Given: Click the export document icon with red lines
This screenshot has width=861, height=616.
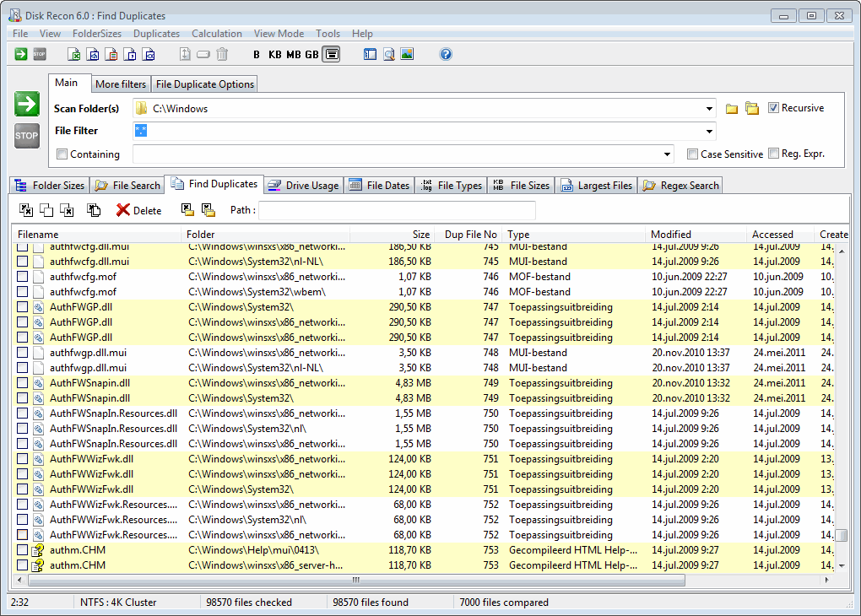Looking at the screenshot, I should pyautogui.click(x=111, y=54).
